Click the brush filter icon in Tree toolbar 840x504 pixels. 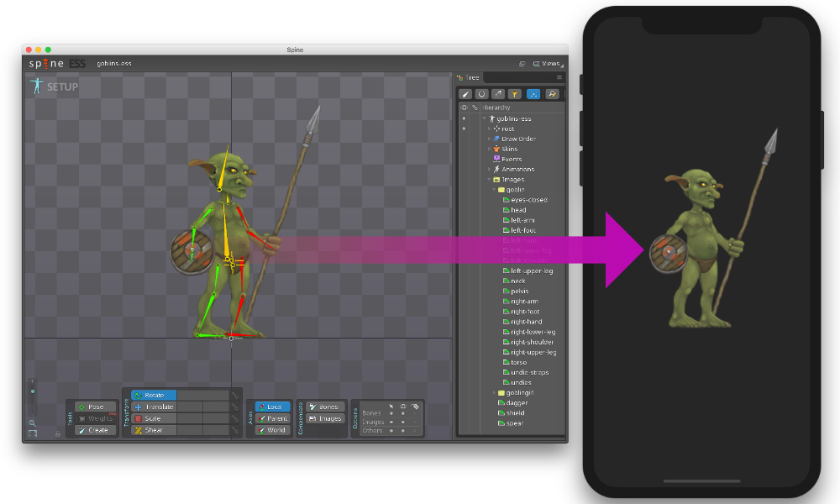(x=465, y=94)
